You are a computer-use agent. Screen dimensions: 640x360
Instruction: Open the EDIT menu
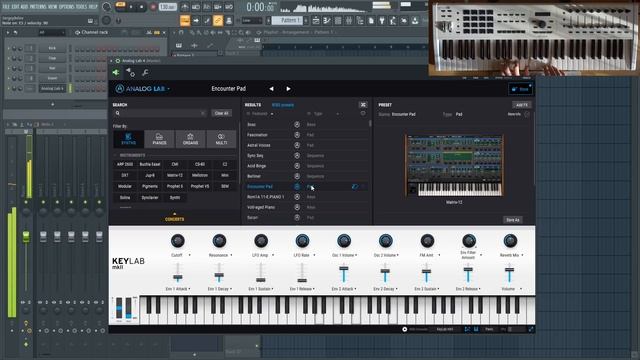15,7
